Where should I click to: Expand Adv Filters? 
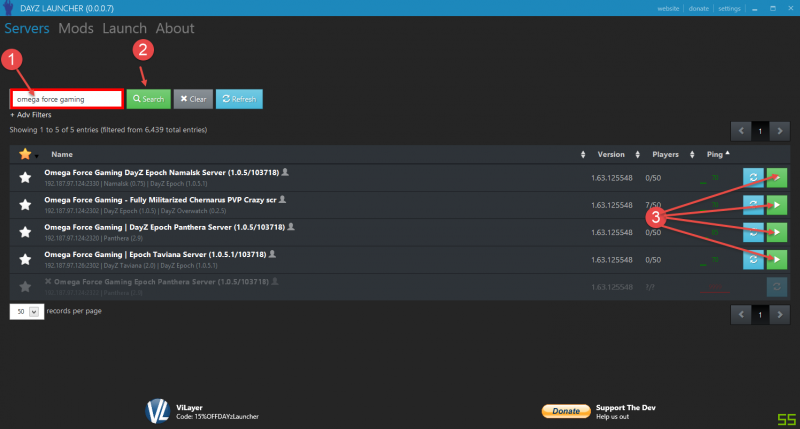[31, 115]
